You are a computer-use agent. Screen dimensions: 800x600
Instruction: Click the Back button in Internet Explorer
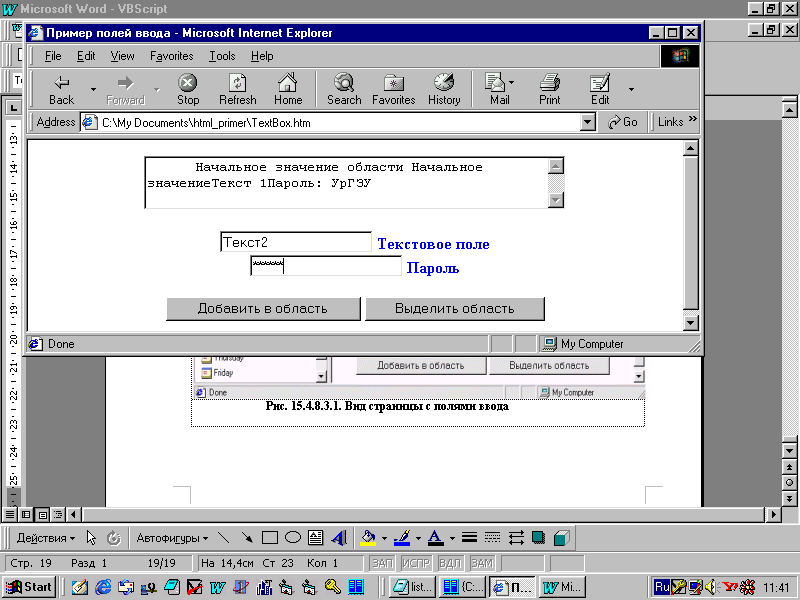point(62,89)
